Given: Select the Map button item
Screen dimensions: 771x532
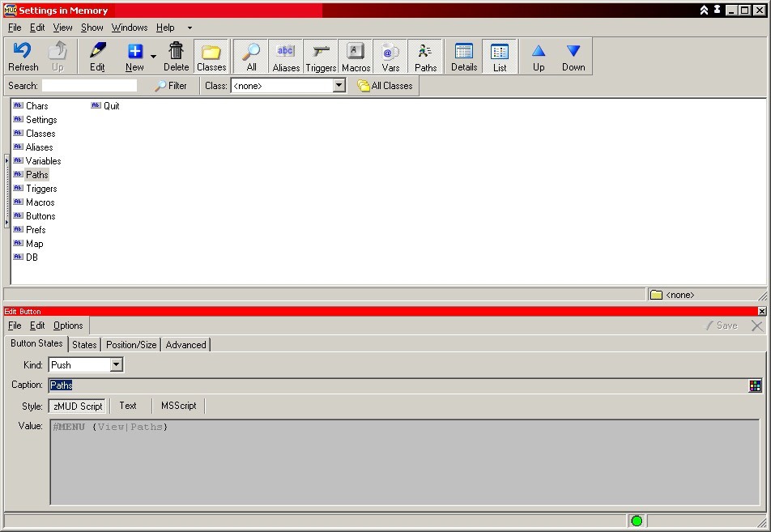Looking at the screenshot, I should [28, 244].
